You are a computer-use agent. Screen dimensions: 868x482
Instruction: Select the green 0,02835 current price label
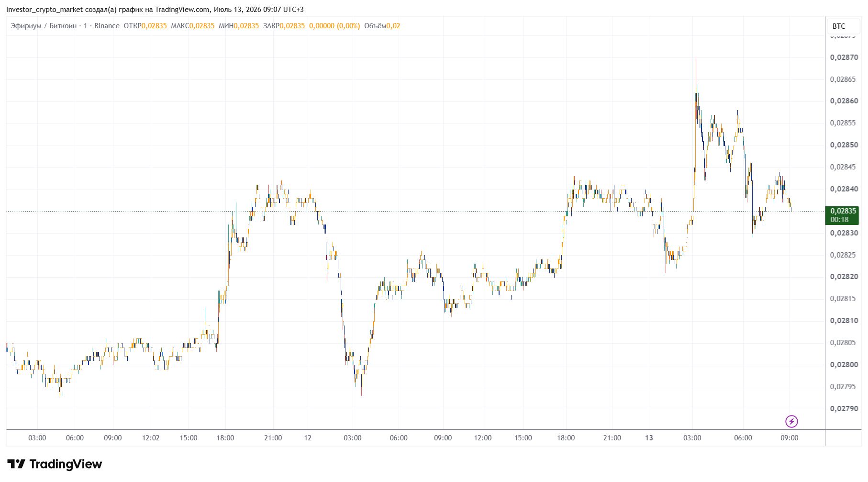tap(843, 211)
